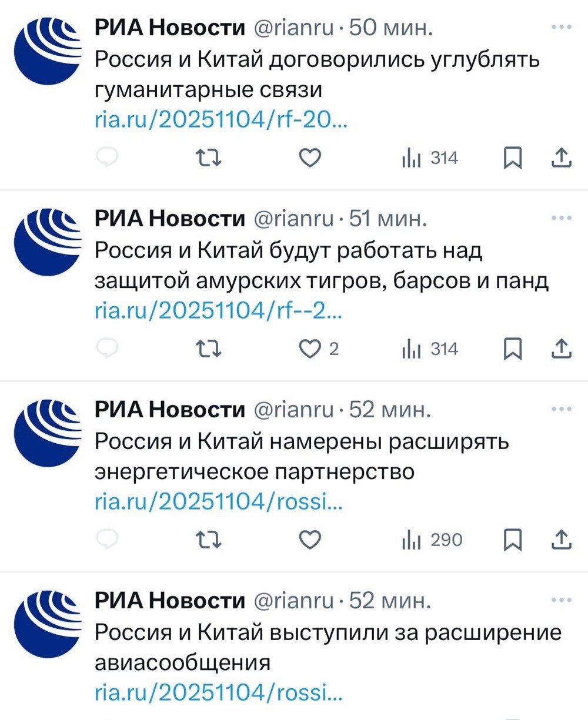Open more options on the 51 мин. tweet

coord(562,218)
